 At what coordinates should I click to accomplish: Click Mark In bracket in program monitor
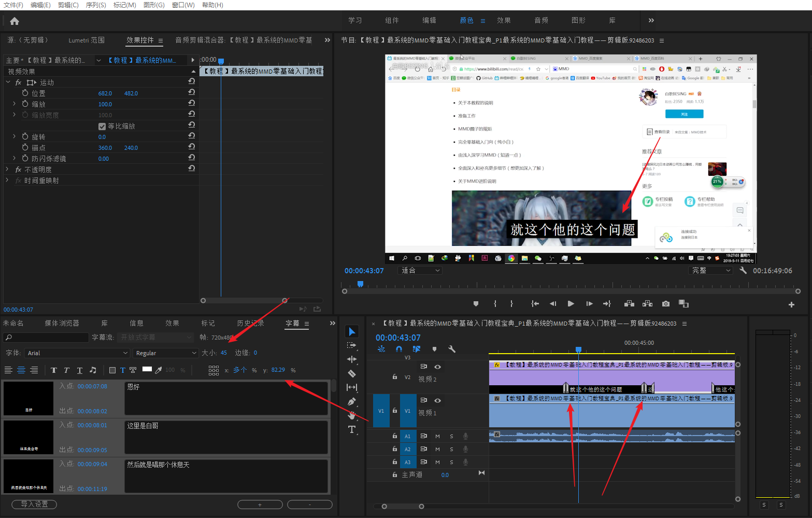[495, 304]
